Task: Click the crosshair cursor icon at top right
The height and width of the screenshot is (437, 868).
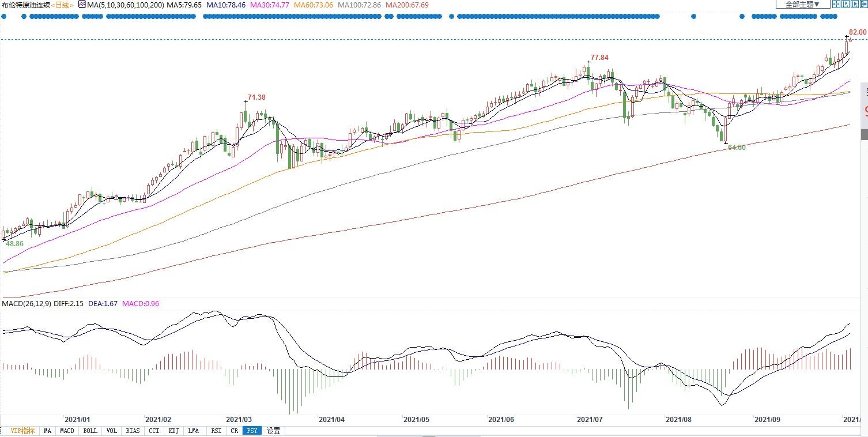Action: pos(836,4)
